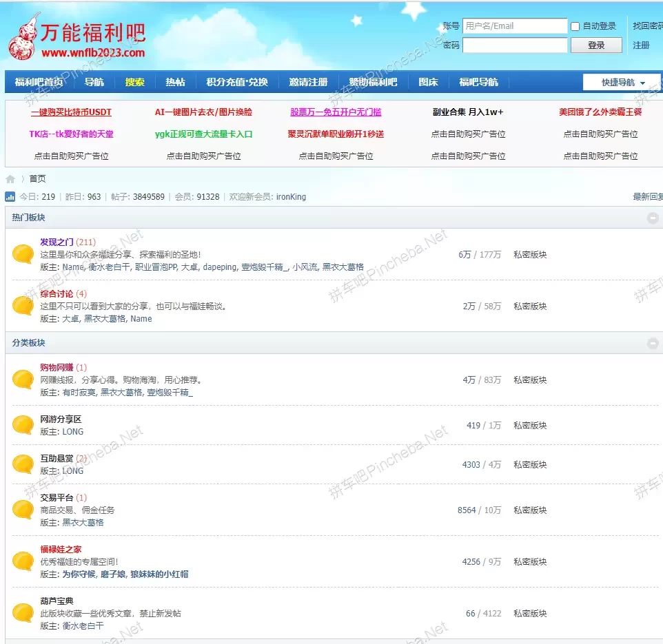Open the 快捷导航 dropdown
The height and width of the screenshot is (644, 663).
pyautogui.click(x=621, y=83)
